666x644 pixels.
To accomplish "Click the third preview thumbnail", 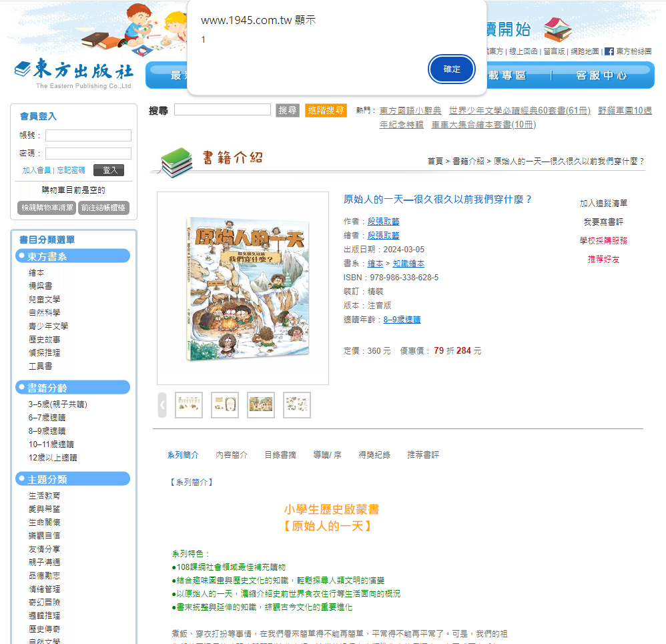I will click(x=261, y=405).
